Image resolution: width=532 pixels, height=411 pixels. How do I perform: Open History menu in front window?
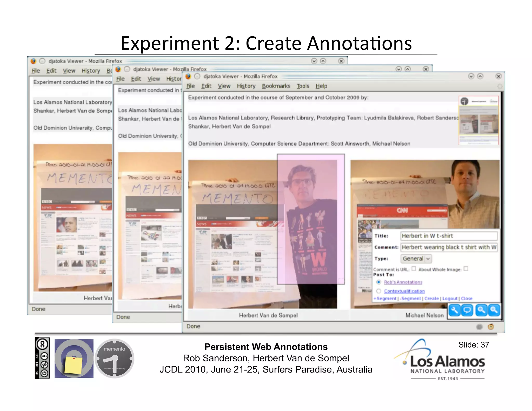(x=246, y=86)
